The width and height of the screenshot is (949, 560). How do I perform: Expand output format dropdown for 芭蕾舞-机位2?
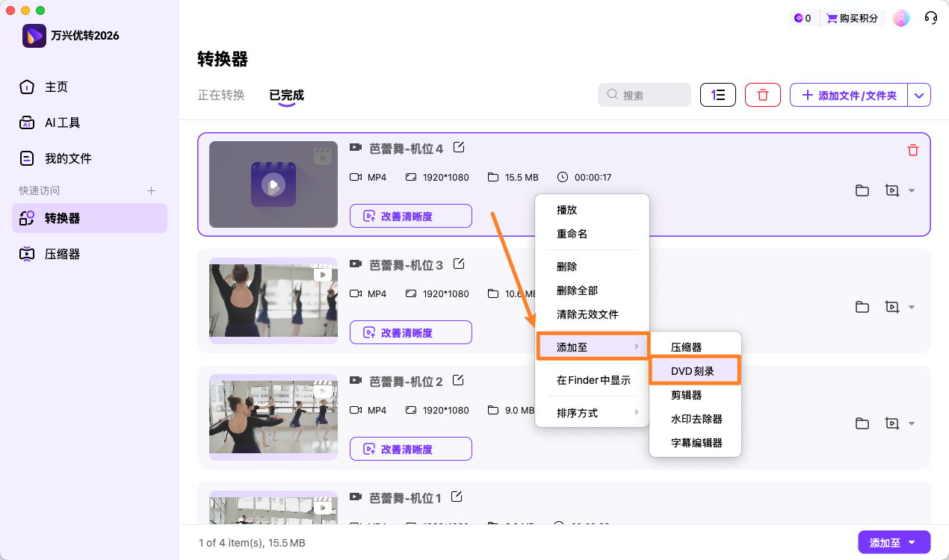(x=911, y=423)
